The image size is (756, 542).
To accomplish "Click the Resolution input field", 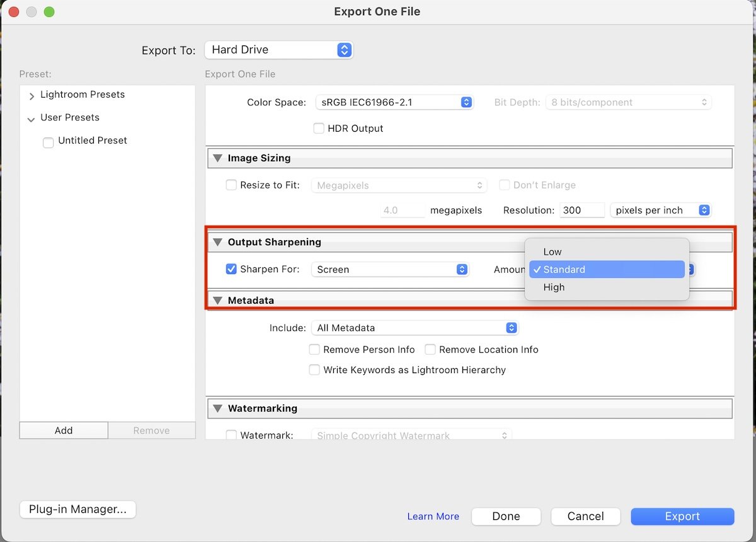I will [581, 210].
